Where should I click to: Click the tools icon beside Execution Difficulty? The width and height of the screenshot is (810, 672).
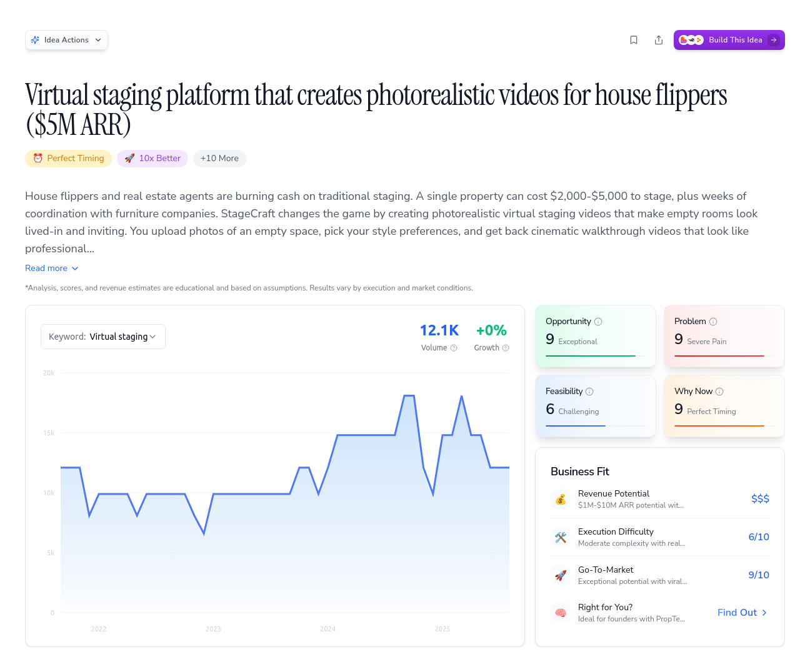pyautogui.click(x=561, y=537)
